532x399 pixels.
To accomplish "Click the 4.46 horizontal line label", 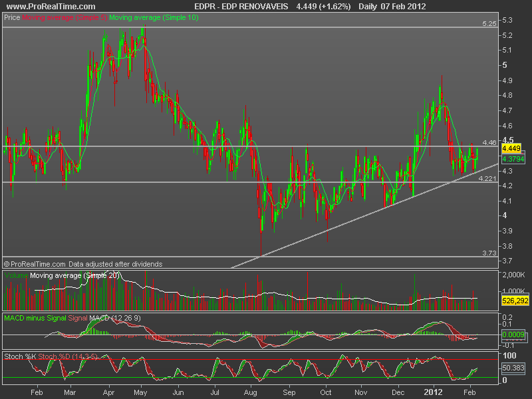I will [489, 142].
